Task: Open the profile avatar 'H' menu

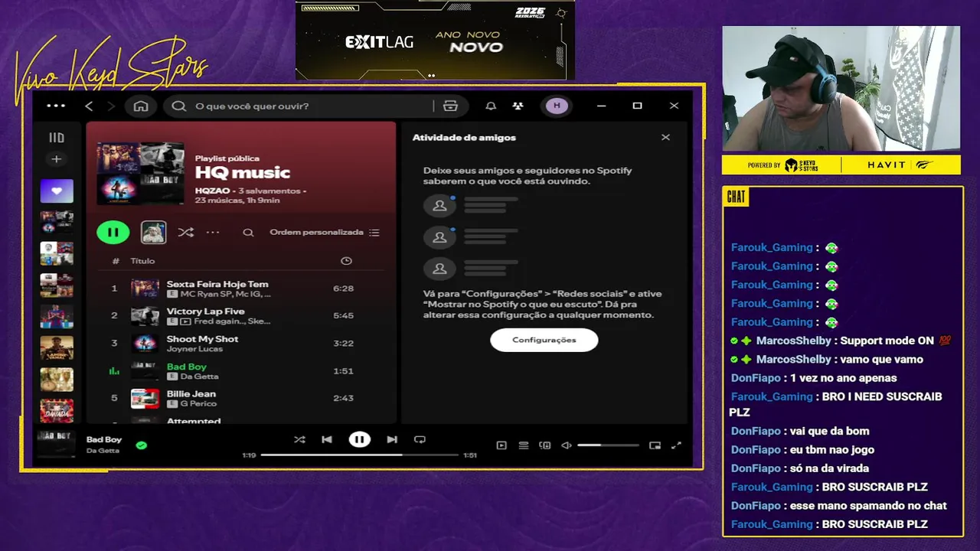Action: pyautogui.click(x=557, y=106)
